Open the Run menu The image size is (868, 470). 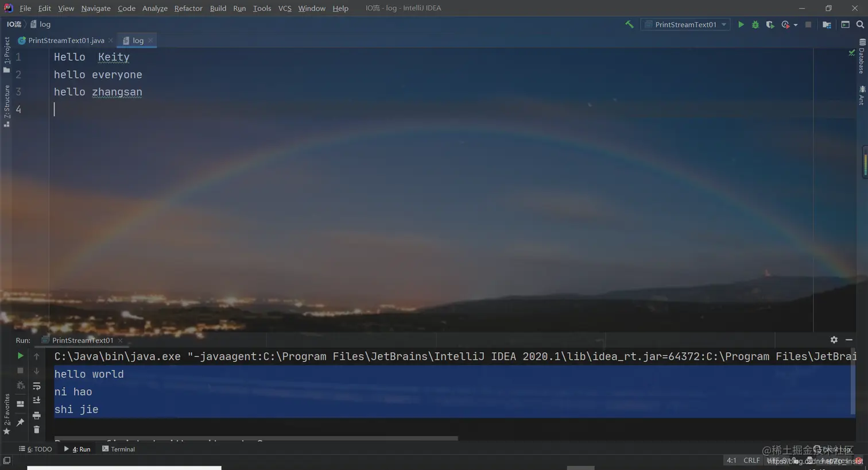(239, 8)
